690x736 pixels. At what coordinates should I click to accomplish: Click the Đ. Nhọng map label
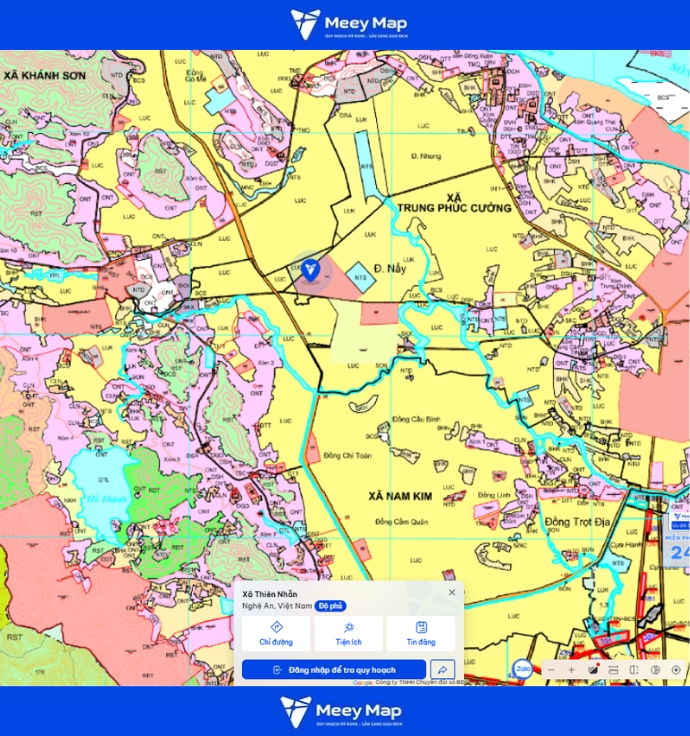point(426,156)
